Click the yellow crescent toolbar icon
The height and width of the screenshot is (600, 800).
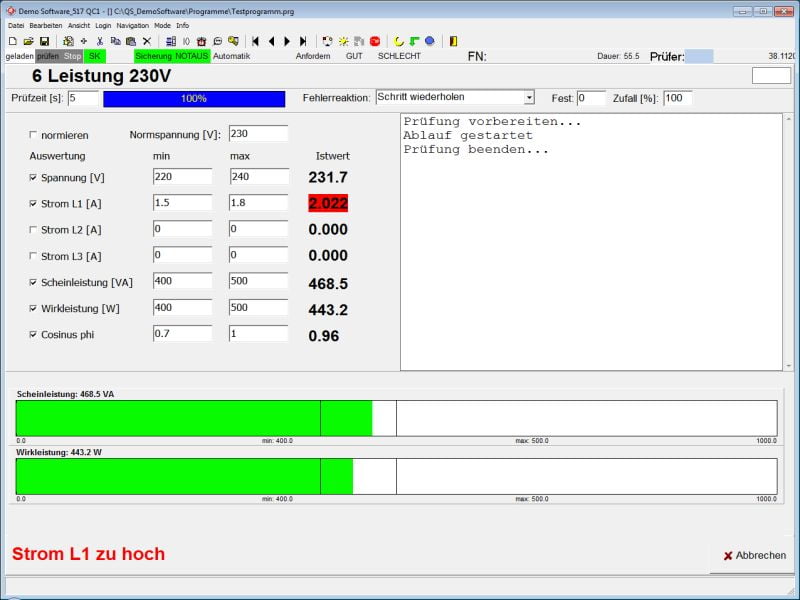(399, 41)
